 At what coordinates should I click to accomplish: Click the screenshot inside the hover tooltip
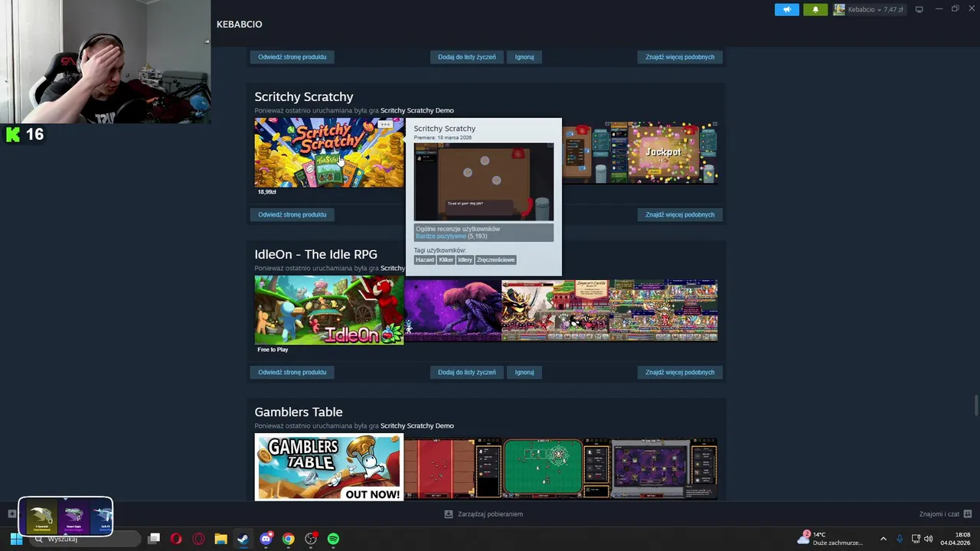click(484, 181)
